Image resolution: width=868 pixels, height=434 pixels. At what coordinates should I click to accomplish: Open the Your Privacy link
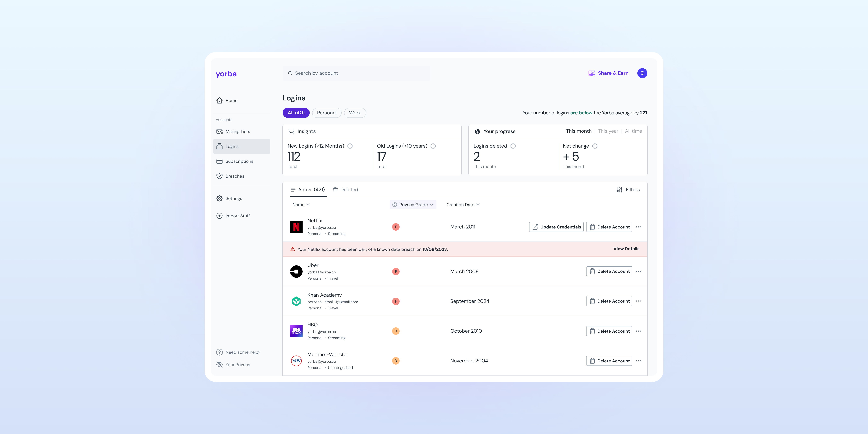click(x=233, y=365)
